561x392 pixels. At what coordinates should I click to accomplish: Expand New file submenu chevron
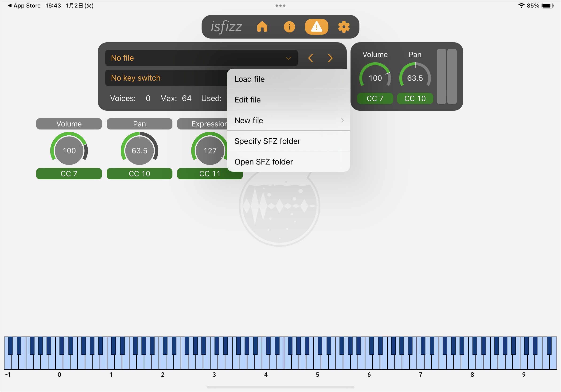point(342,120)
